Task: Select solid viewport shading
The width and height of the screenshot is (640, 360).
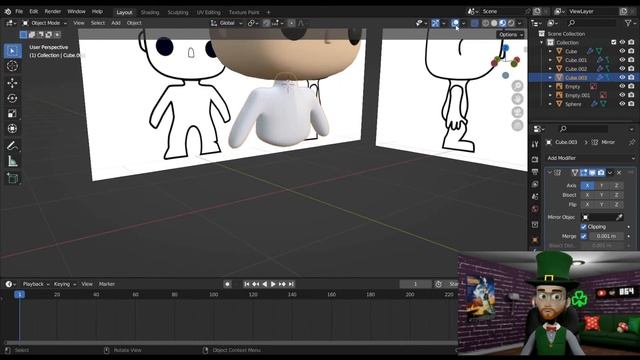Action: coord(494,23)
